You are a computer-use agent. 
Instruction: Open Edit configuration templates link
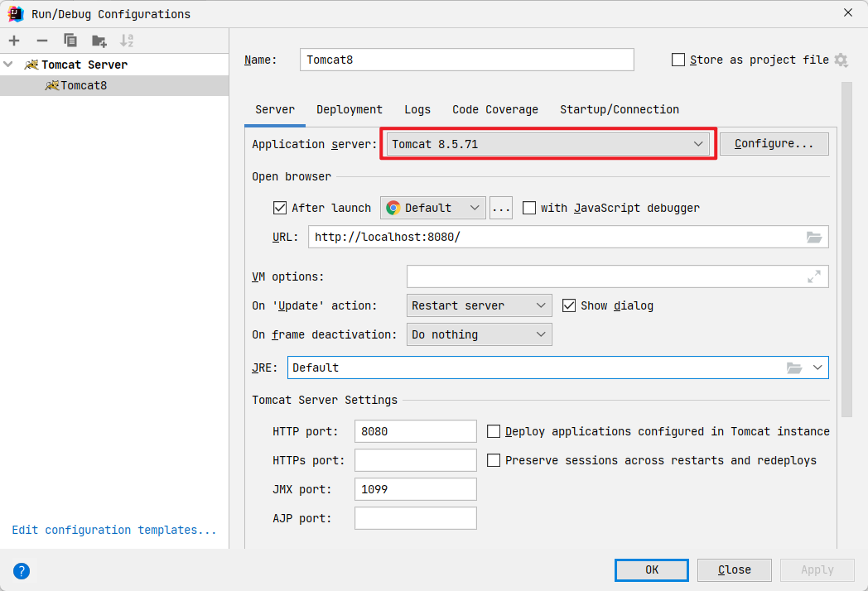(x=114, y=530)
